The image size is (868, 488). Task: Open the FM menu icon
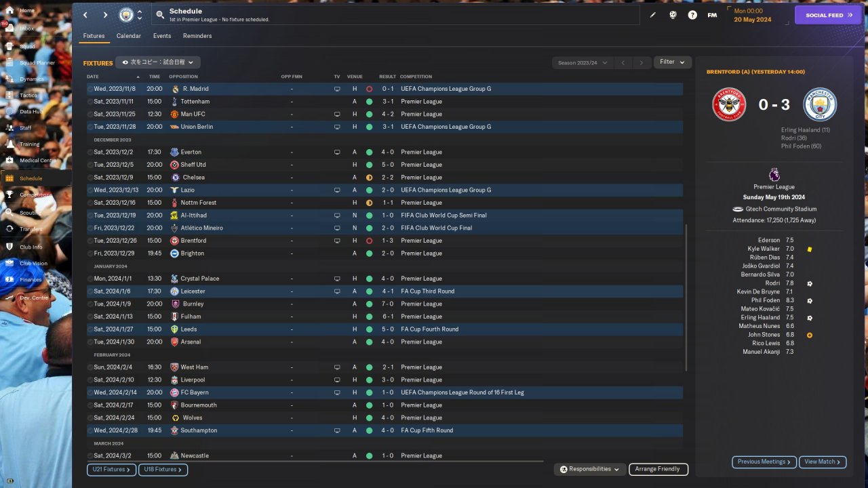click(x=712, y=15)
